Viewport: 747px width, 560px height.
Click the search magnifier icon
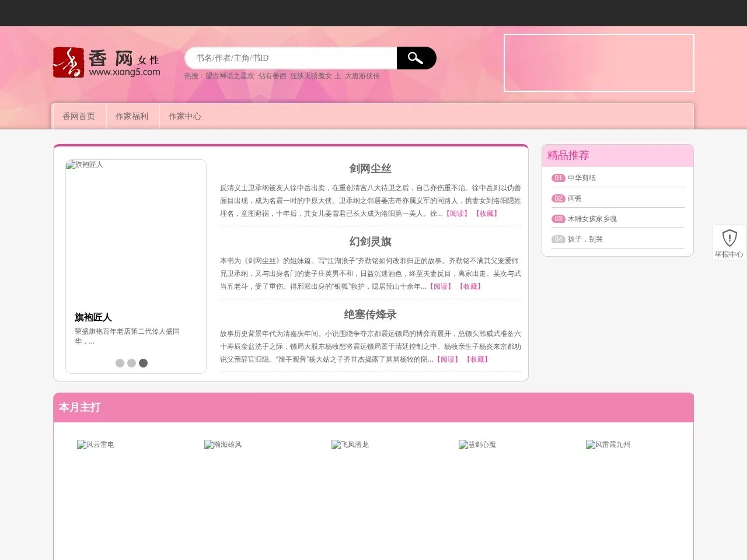[x=416, y=58]
